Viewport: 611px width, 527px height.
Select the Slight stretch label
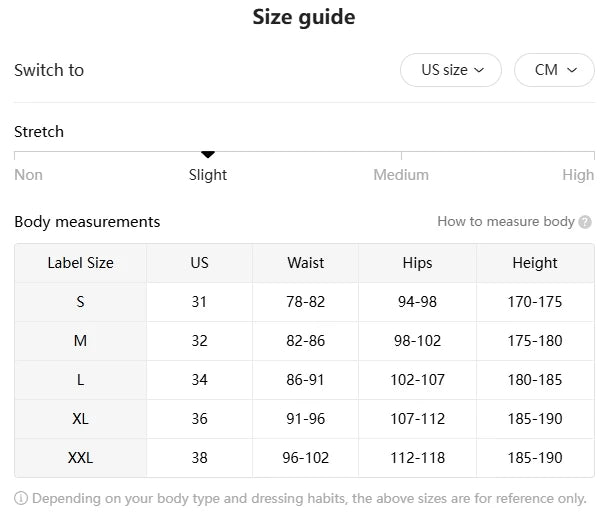tap(208, 175)
